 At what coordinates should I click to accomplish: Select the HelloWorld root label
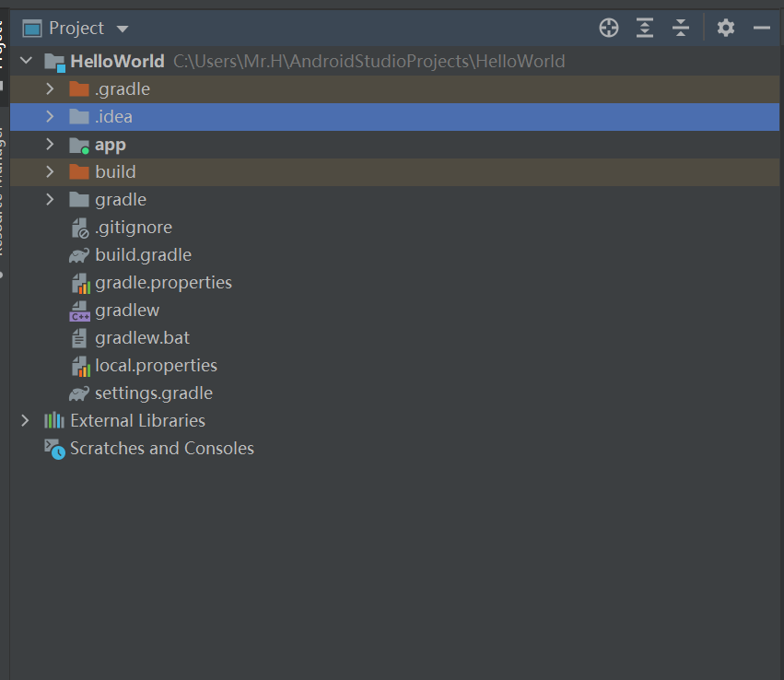118,61
